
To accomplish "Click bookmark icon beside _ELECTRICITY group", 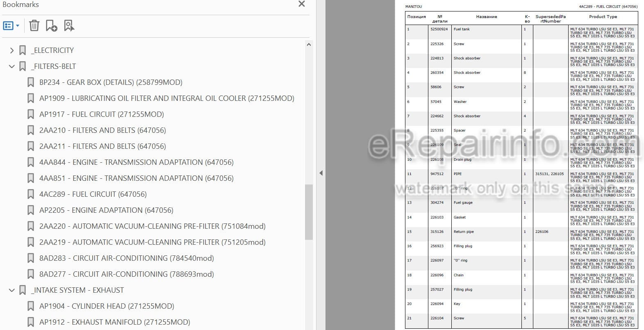I will point(23,50).
